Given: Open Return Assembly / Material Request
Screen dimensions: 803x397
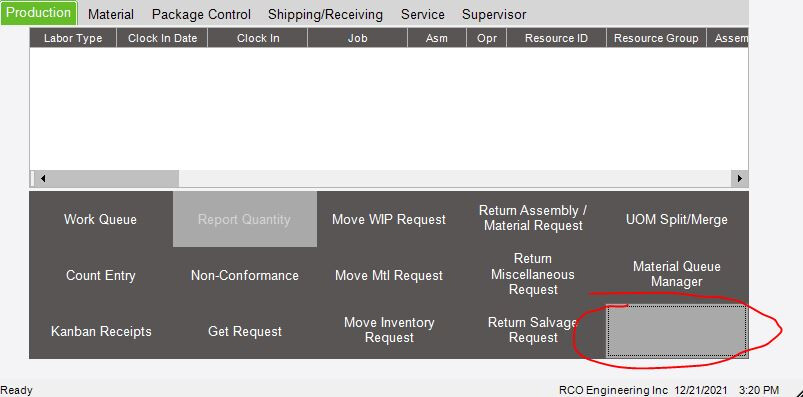Looking at the screenshot, I should click(x=533, y=218).
